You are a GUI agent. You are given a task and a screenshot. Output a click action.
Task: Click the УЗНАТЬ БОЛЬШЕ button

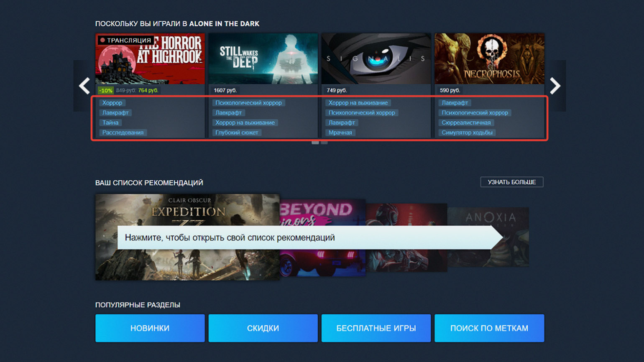512,182
